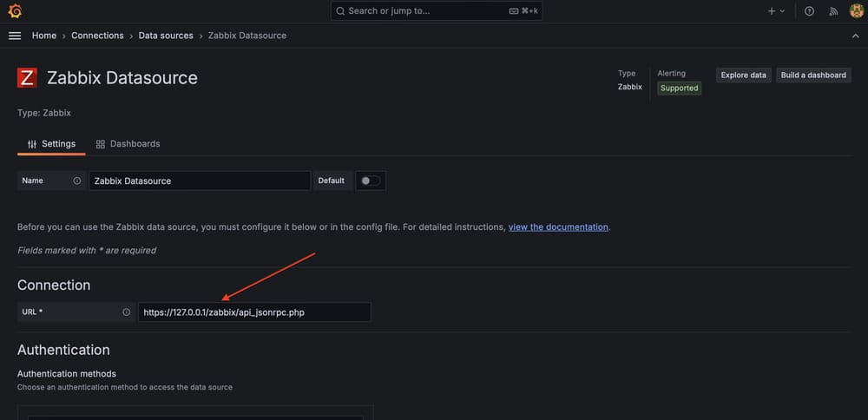Switch to the Settings tab
The height and width of the screenshot is (420, 868).
(x=51, y=144)
